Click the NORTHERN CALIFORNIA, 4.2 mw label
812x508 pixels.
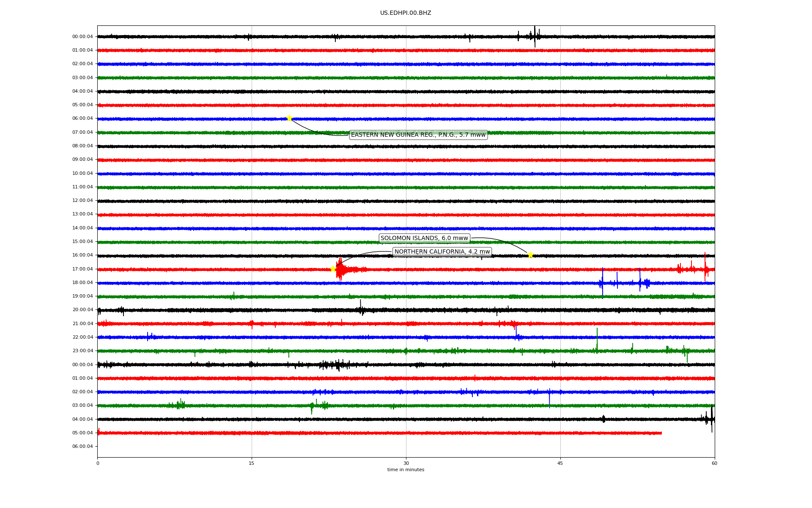point(442,252)
